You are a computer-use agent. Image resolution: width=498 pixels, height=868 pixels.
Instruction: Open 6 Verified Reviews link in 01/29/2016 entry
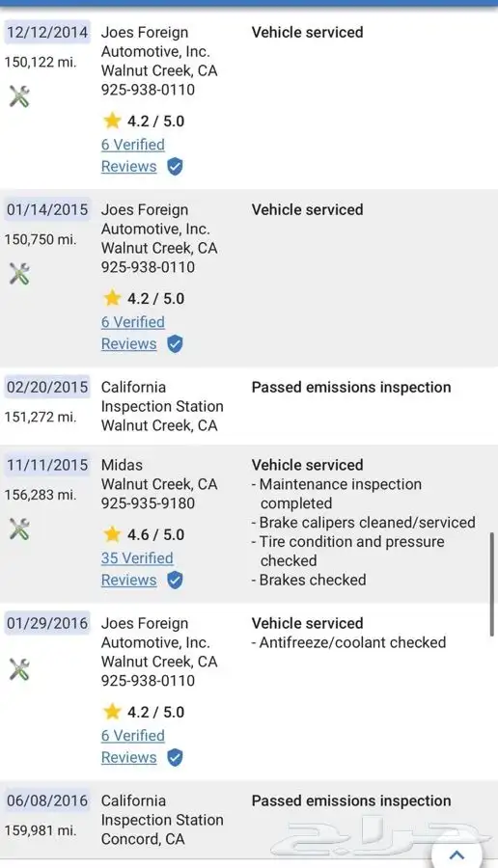pyautogui.click(x=133, y=746)
